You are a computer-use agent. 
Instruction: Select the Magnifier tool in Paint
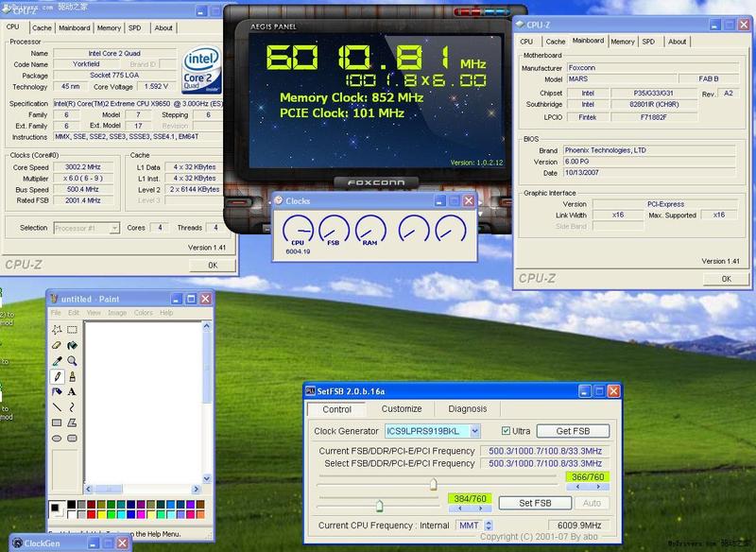point(73,361)
